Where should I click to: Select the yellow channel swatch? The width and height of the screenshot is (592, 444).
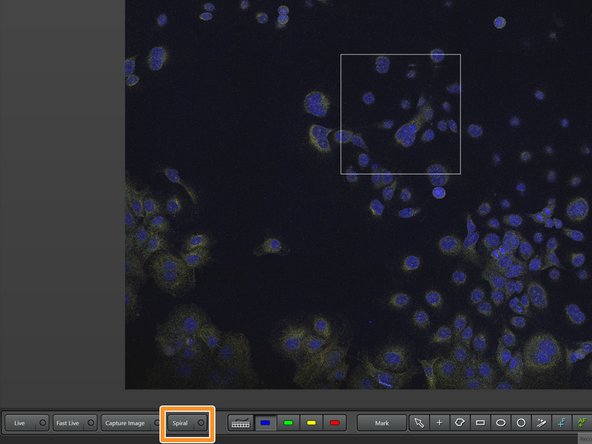tap(311, 423)
